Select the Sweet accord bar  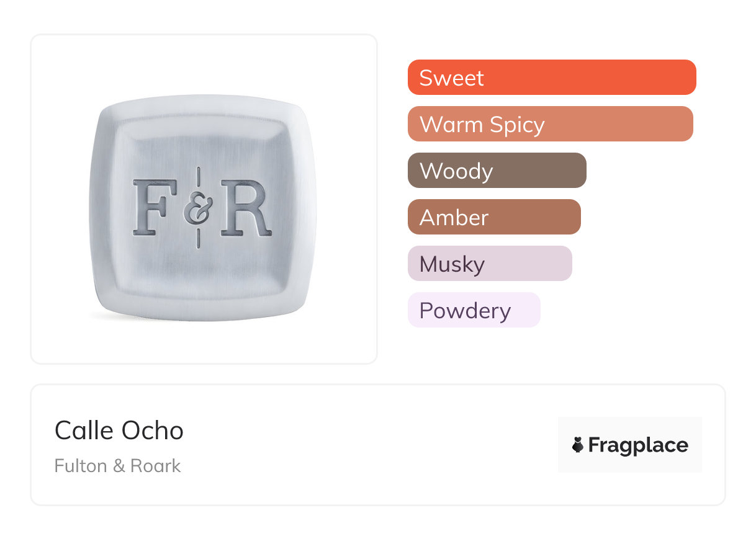551,78
